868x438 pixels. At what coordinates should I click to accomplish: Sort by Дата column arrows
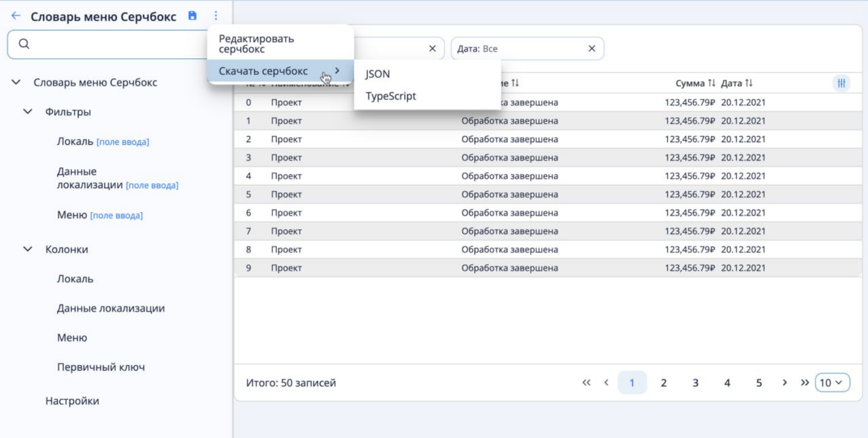[x=749, y=83]
